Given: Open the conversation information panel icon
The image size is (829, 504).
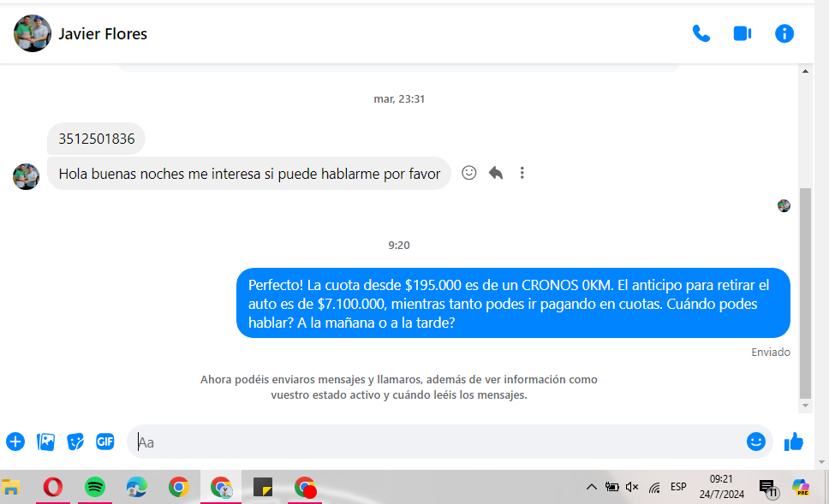Looking at the screenshot, I should 784,33.
